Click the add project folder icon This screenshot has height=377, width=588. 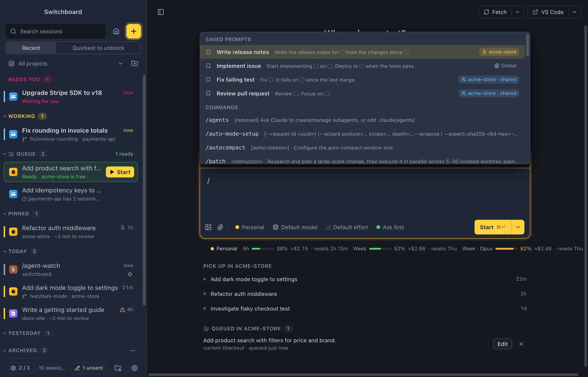(135, 64)
